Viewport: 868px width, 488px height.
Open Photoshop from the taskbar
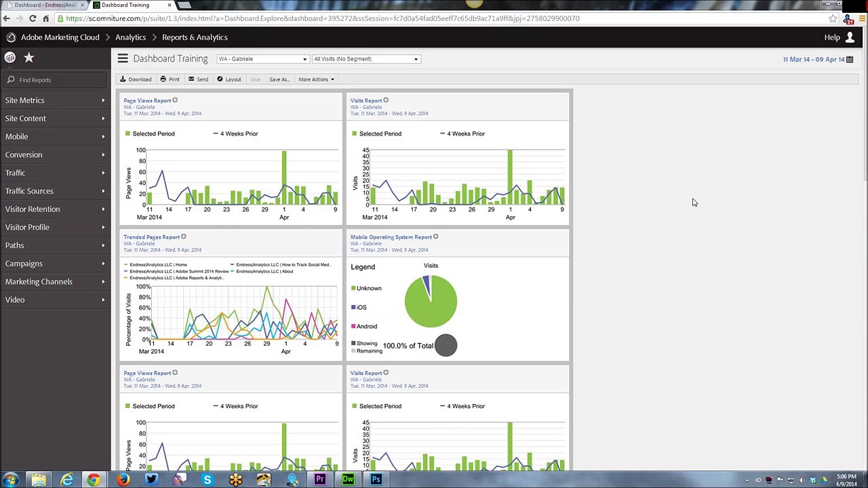coord(376,480)
